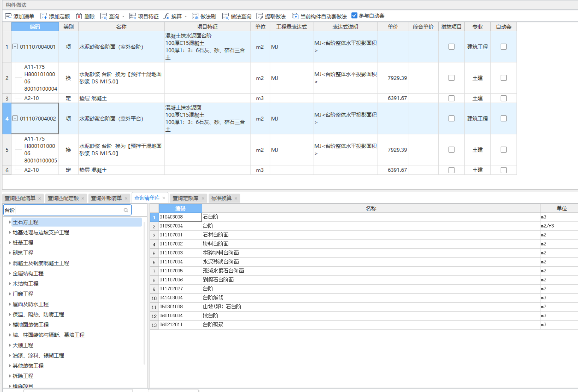578x392 pixels.
Task: Click the 当前构件自动套做法 icon
Action: pyautogui.click(x=295, y=16)
